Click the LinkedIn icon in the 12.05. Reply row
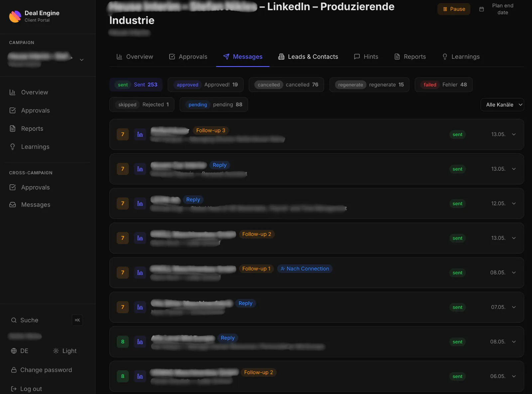 pyautogui.click(x=140, y=203)
